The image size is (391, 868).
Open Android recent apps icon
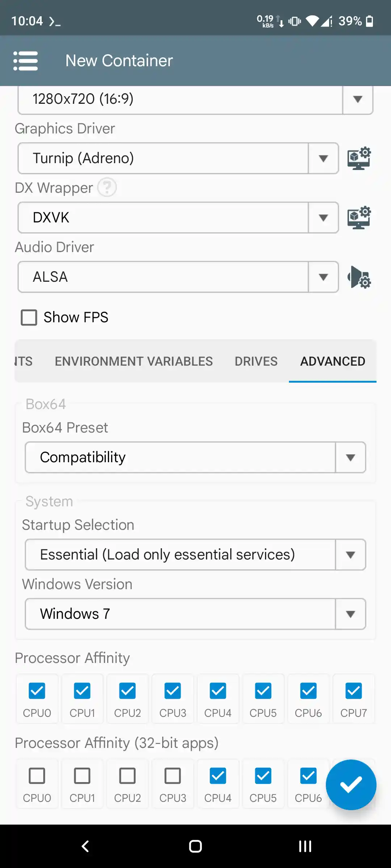point(305,846)
